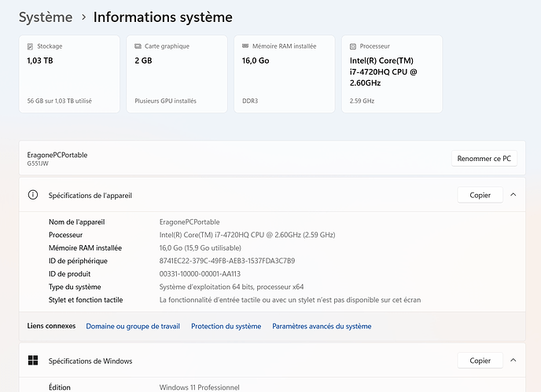
Task: Click the ID de périphérique label
Action: (78, 261)
